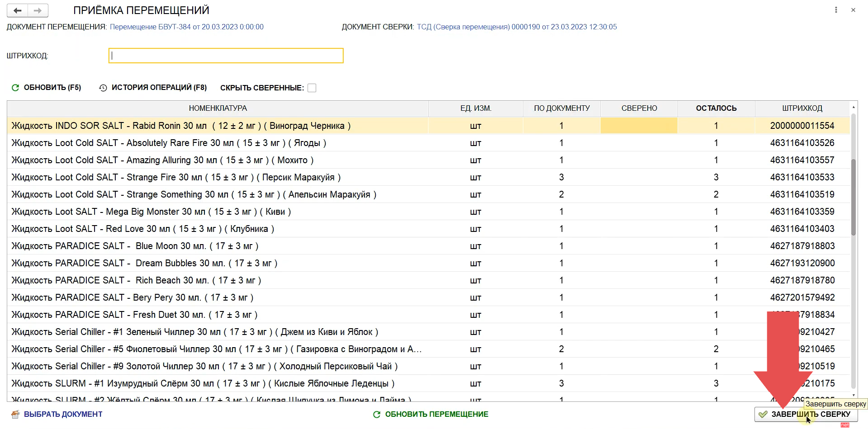Click into the ШТРИХКОД input field
The width and height of the screenshot is (868, 429).
[x=226, y=56]
